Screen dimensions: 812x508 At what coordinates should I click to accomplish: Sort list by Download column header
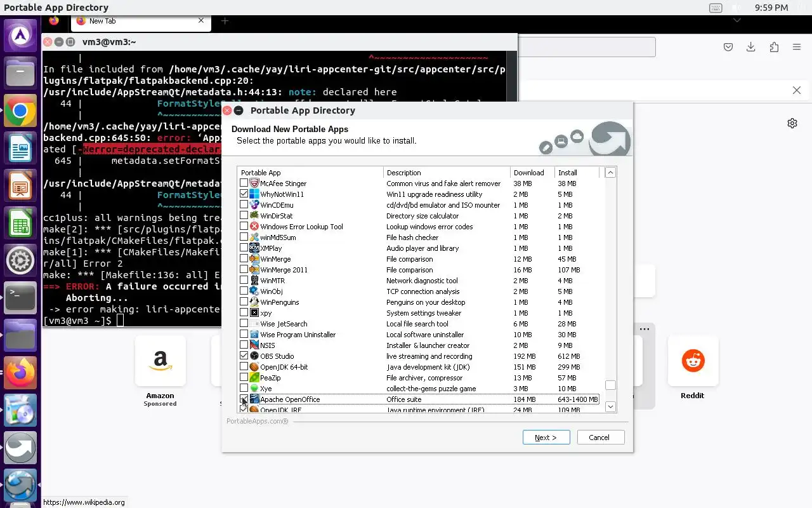533,173
